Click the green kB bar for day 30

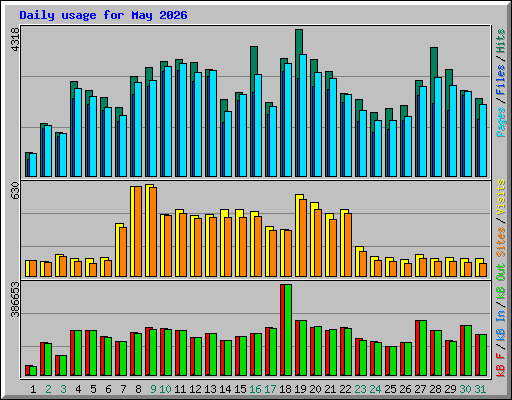[x=468, y=351]
